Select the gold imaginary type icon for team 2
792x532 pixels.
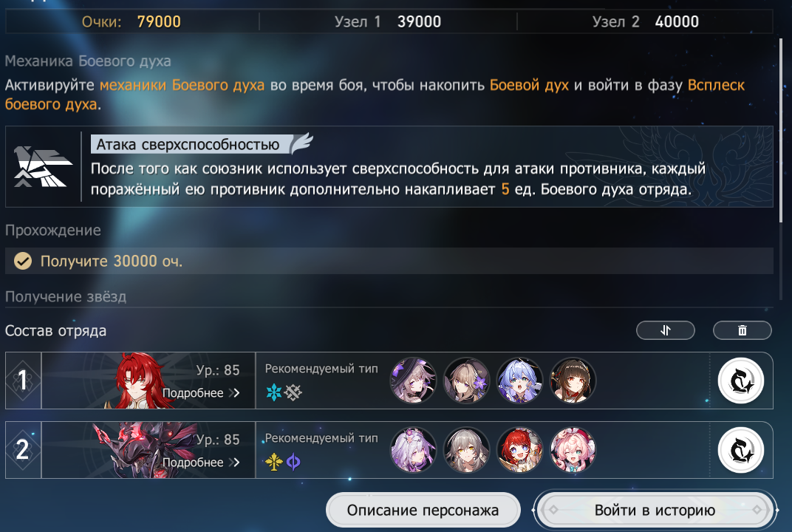point(274,461)
